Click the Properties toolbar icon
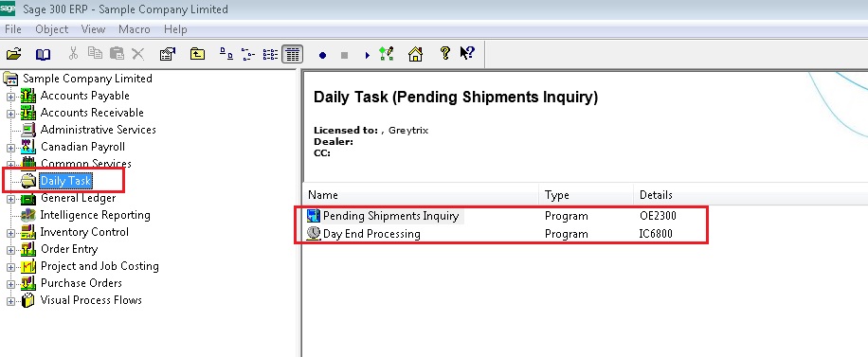 click(167, 54)
